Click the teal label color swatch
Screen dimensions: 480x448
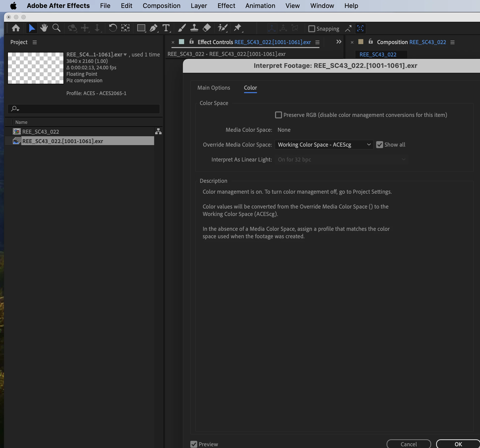(x=182, y=42)
